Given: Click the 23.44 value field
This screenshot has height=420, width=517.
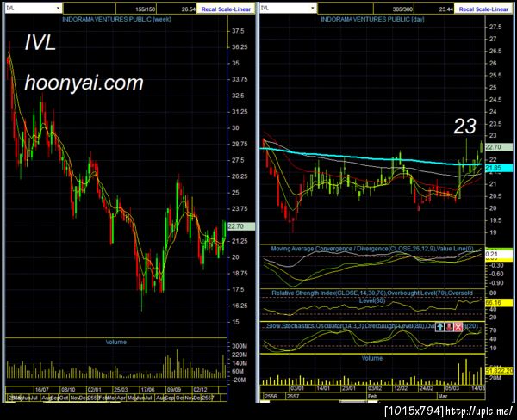Looking at the screenshot, I should (434, 9).
